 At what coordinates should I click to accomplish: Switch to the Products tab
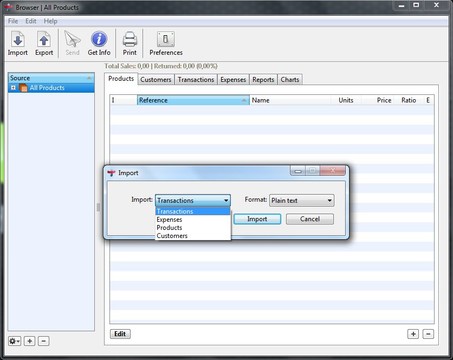point(121,79)
